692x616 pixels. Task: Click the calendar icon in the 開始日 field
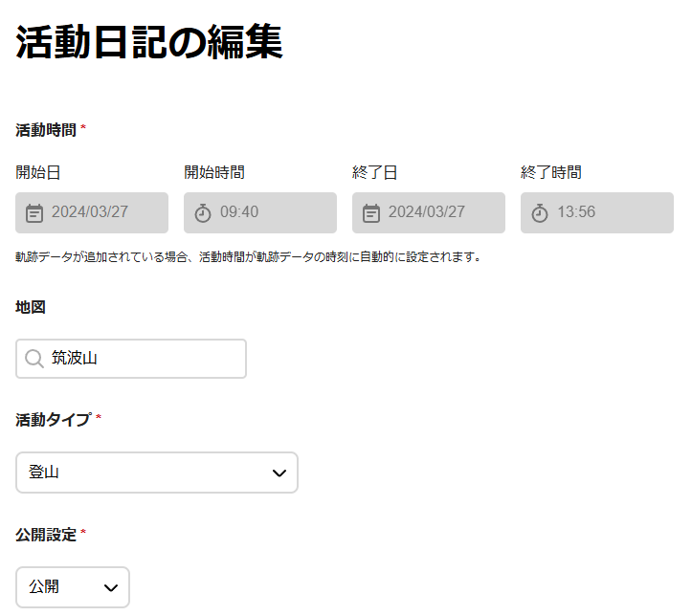(34, 212)
